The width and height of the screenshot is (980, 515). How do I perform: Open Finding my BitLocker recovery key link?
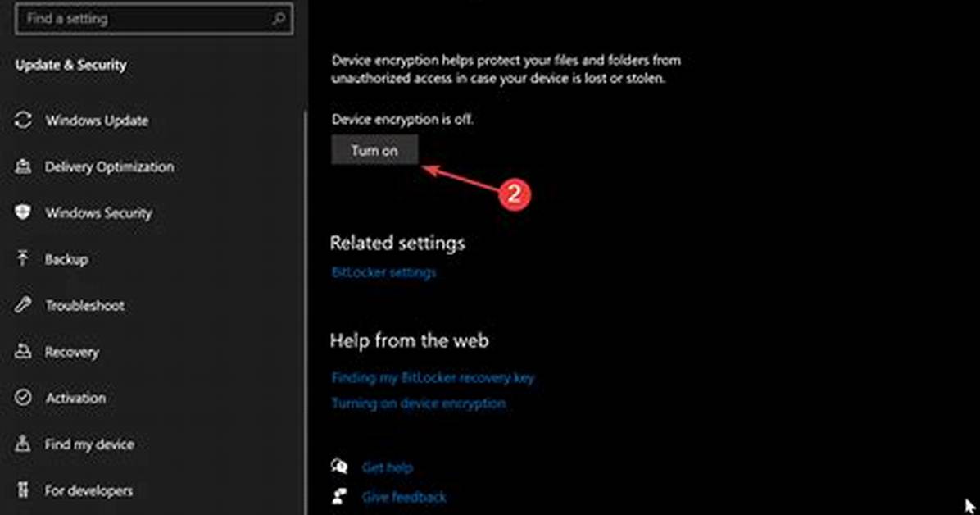tap(433, 378)
